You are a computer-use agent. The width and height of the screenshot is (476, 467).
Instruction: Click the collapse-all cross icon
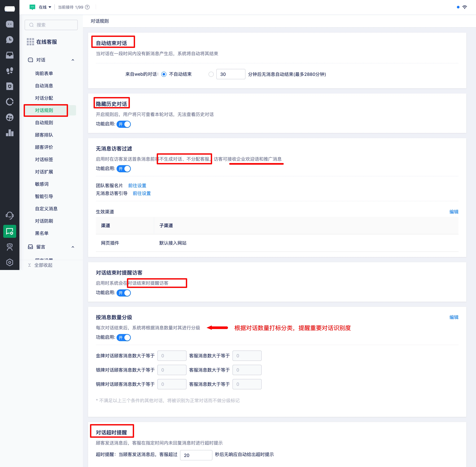29,265
